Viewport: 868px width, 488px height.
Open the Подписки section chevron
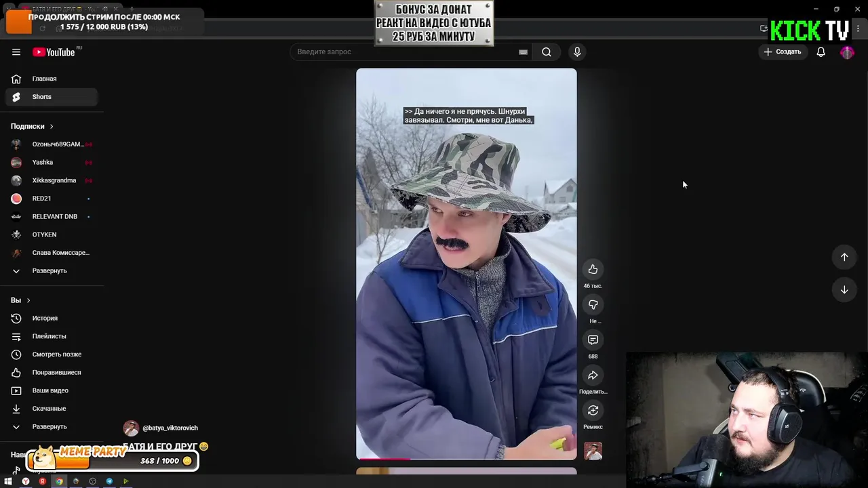(51, 127)
